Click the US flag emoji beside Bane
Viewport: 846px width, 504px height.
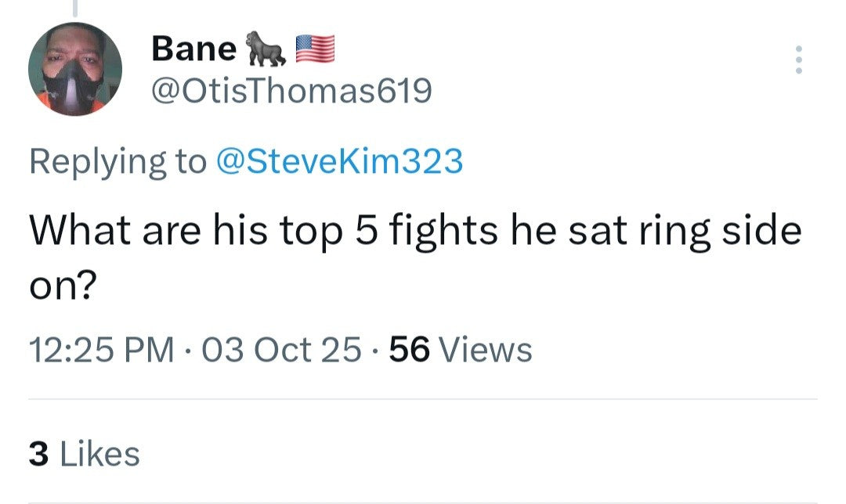pyautogui.click(x=315, y=49)
